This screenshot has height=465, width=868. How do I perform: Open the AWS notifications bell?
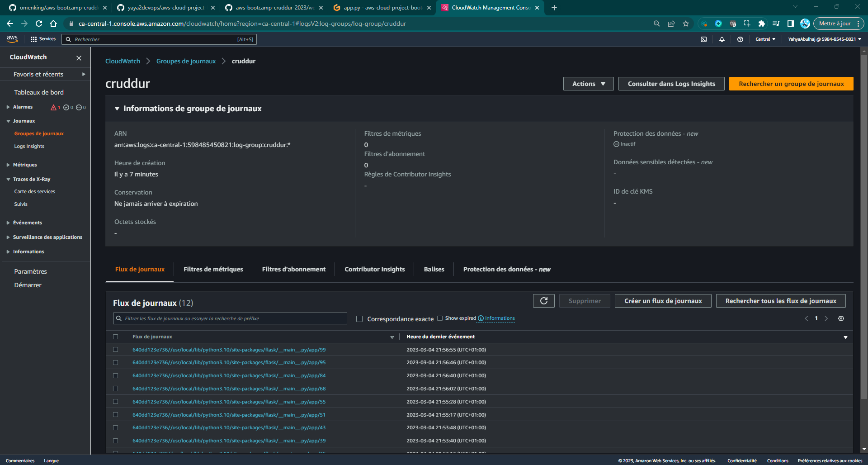click(x=722, y=39)
